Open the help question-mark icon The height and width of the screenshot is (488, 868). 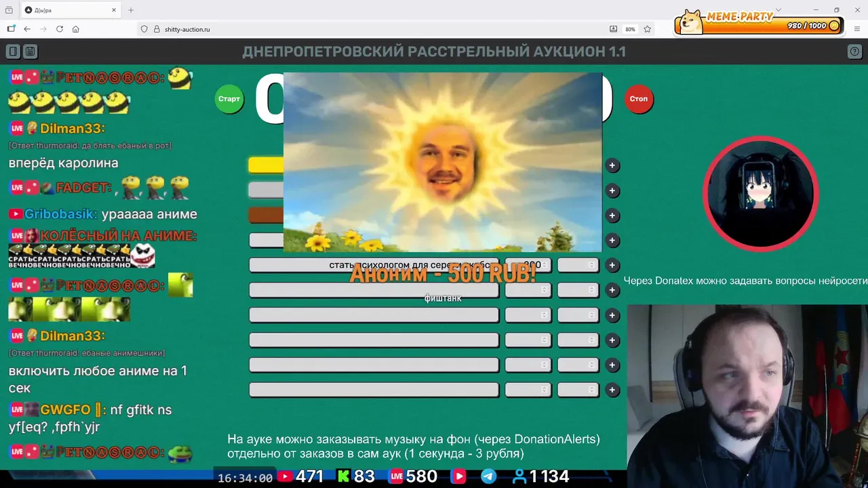(854, 52)
